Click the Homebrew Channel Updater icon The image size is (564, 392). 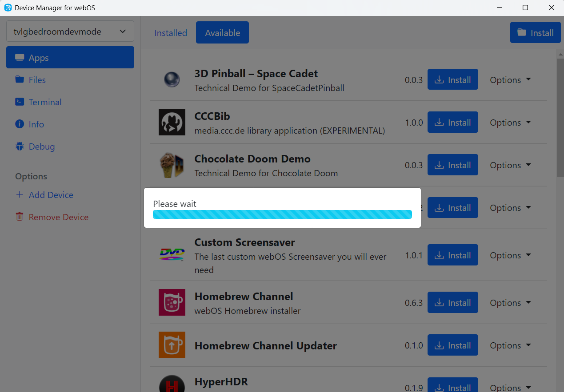172,345
